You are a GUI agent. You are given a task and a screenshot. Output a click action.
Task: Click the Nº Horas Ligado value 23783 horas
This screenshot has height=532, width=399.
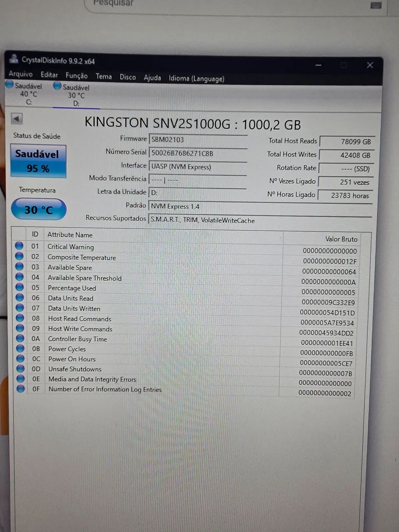(345, 195)
